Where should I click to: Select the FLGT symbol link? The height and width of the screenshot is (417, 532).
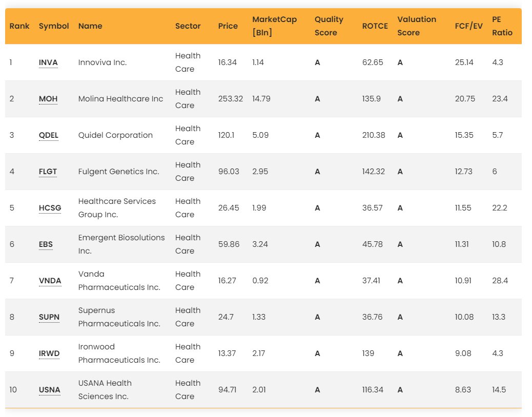[x=48, y=172]
